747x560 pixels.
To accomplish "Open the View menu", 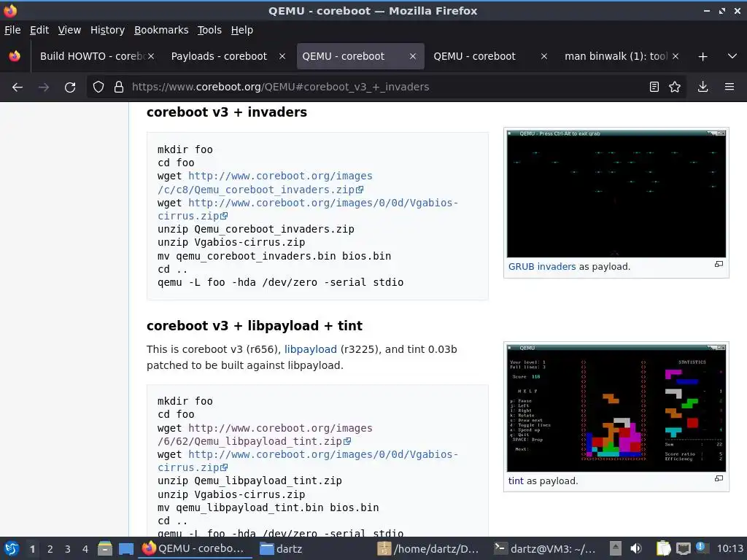I will tap(69, 30).
